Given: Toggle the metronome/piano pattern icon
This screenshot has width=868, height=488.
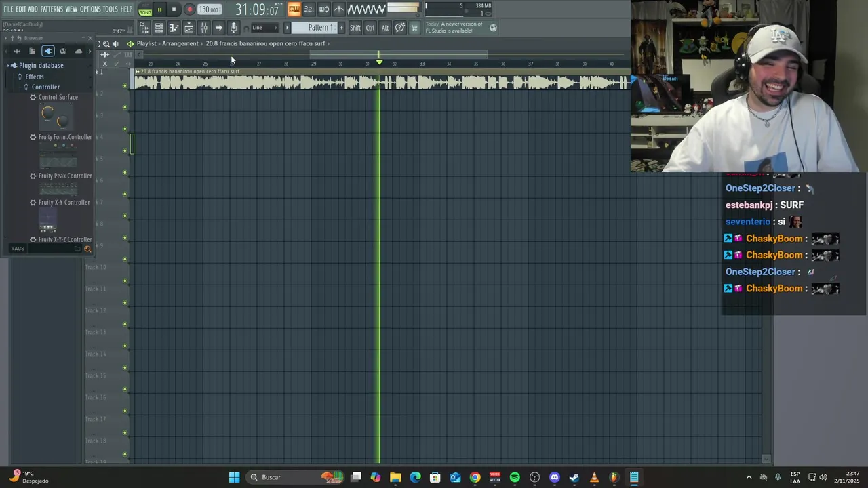Looking at the screenshot, I should [x=294, y=9].
